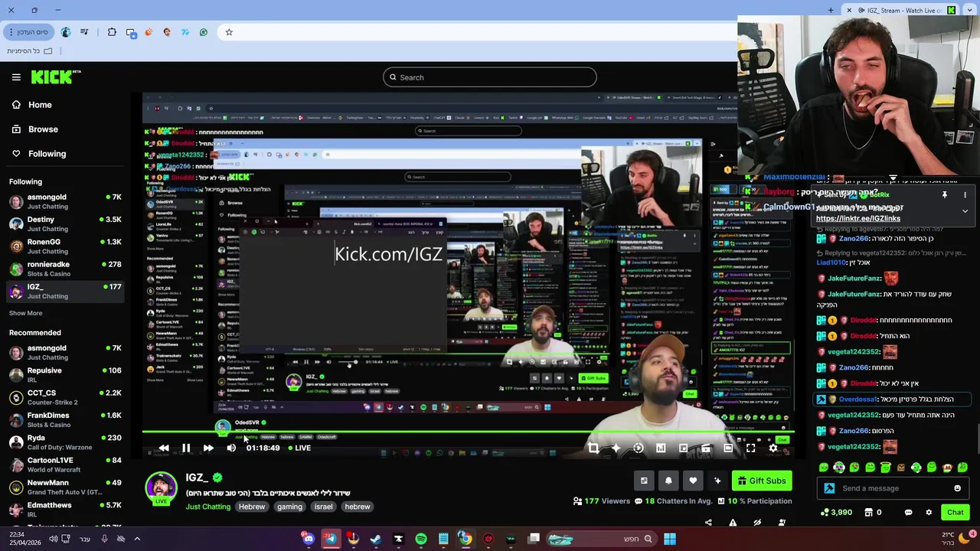Open Spotify from Windows taskbar

click(x=421, y=539)
